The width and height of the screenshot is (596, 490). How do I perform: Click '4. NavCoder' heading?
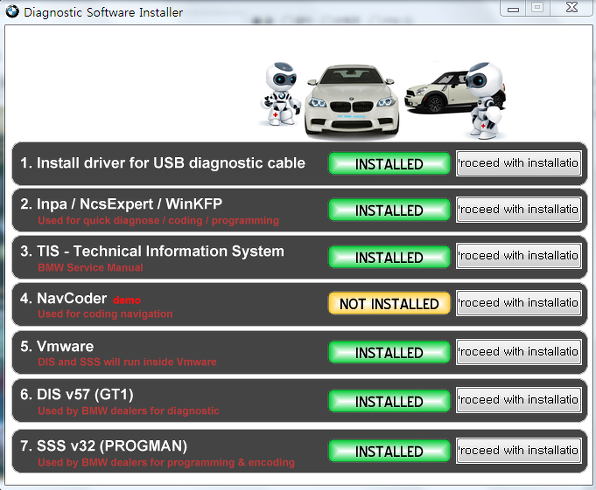pos(63,298)
